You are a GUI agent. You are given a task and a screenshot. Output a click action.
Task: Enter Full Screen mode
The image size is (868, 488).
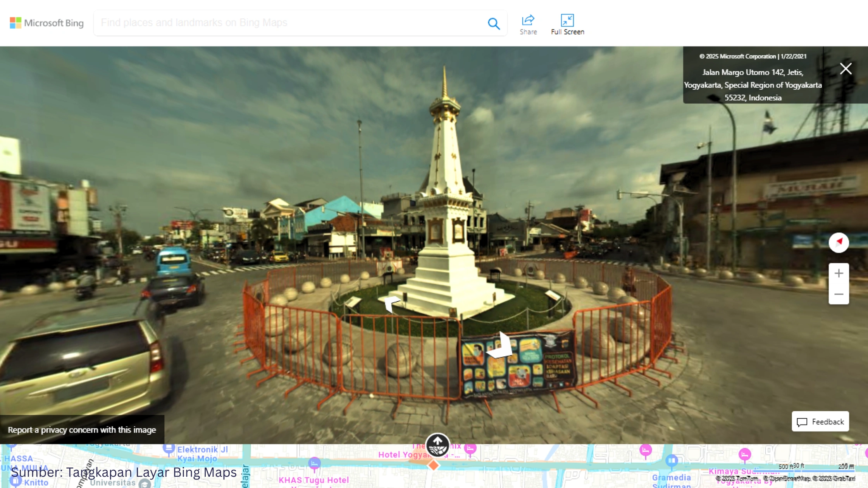click(x=567, y=23)
